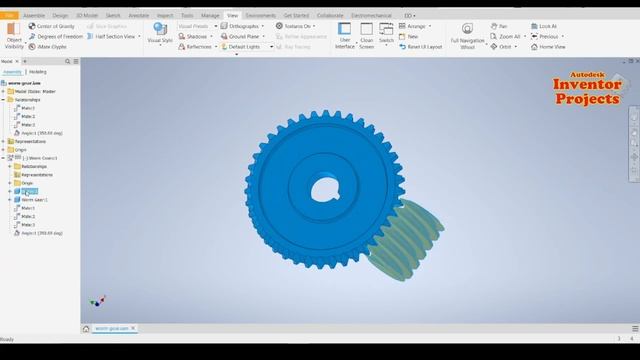Screen dimensions: 640x360
Task: Go to Previous view
Action: click(544, 36)
